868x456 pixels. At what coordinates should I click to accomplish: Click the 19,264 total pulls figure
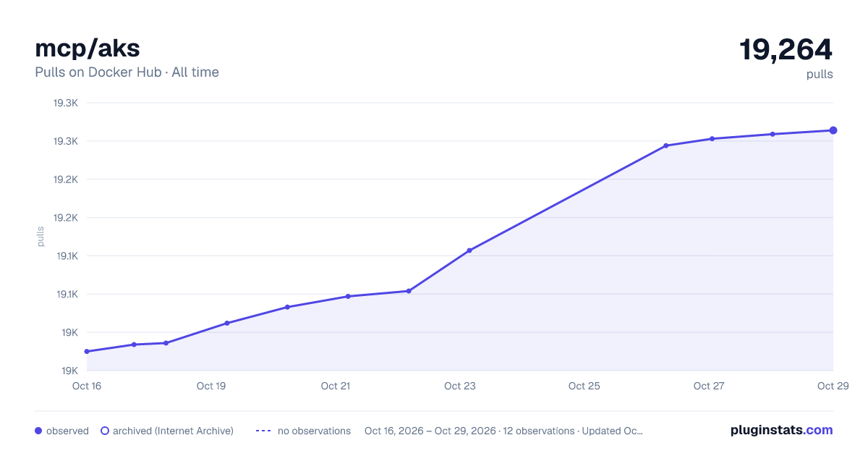pos(786,49)
